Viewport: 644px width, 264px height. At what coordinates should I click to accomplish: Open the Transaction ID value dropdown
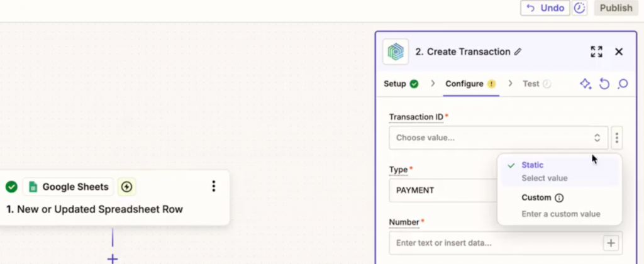tap(498, 138)
